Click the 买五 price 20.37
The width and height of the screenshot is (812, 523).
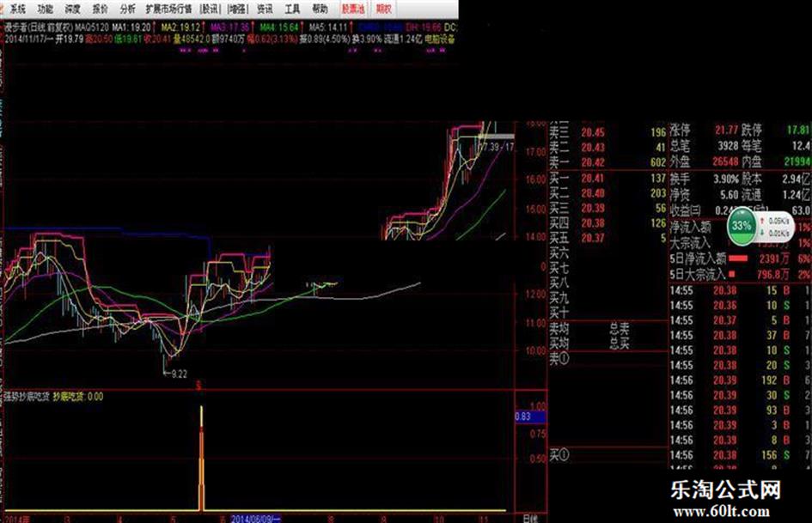[x=592, y=238]
